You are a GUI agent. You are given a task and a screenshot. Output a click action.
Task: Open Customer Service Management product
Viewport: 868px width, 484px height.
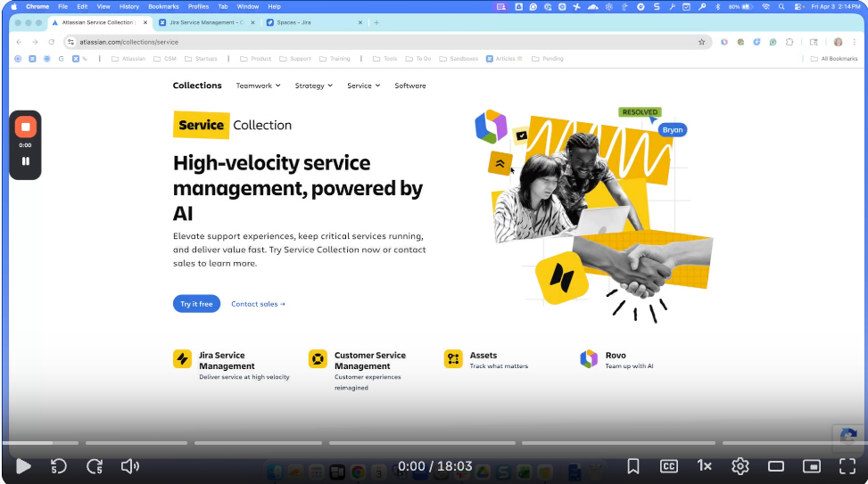point(370,361)
